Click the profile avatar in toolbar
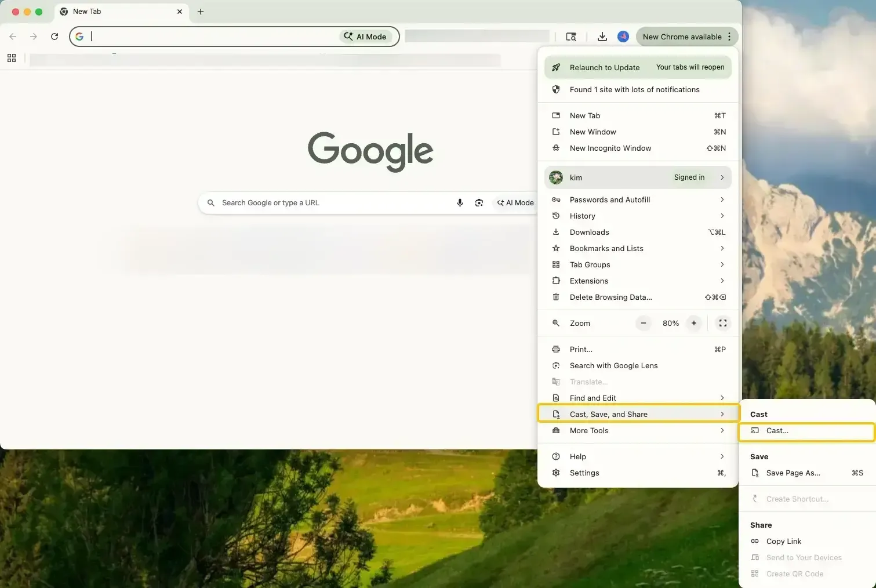This screenshot has width=876, height=588. [623, 37]
